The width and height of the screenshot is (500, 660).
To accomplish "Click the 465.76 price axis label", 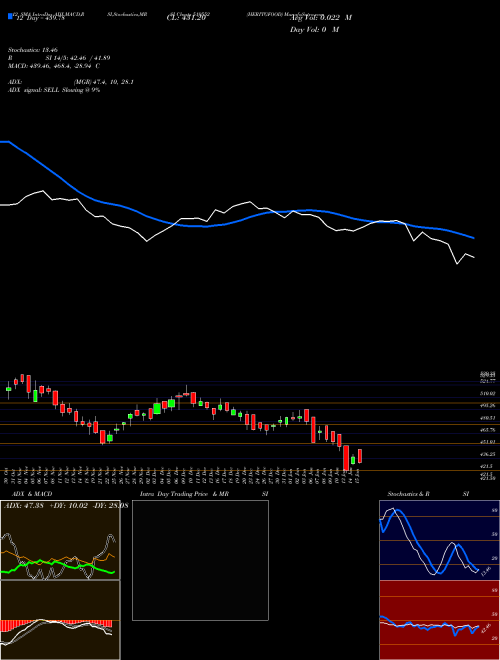I will click(x=489, y=430).
